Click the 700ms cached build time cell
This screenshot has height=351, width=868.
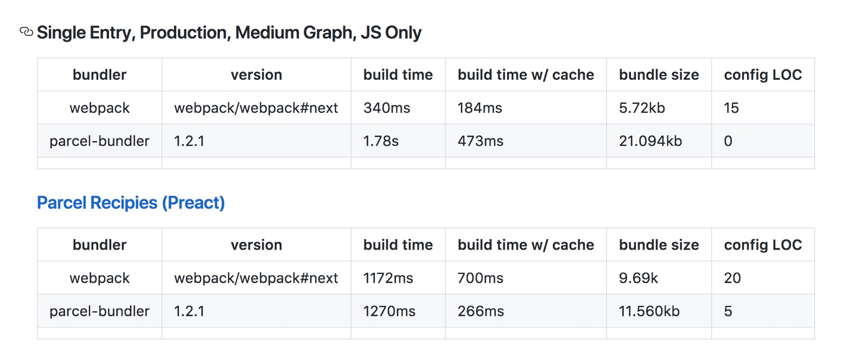pyautogui.click(x=480, y=278)
